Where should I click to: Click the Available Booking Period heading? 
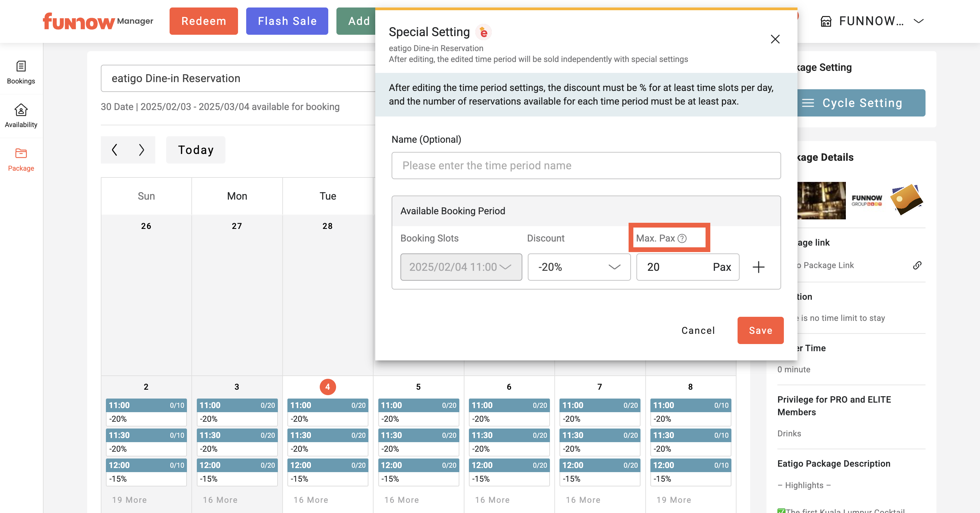[453, 211]
